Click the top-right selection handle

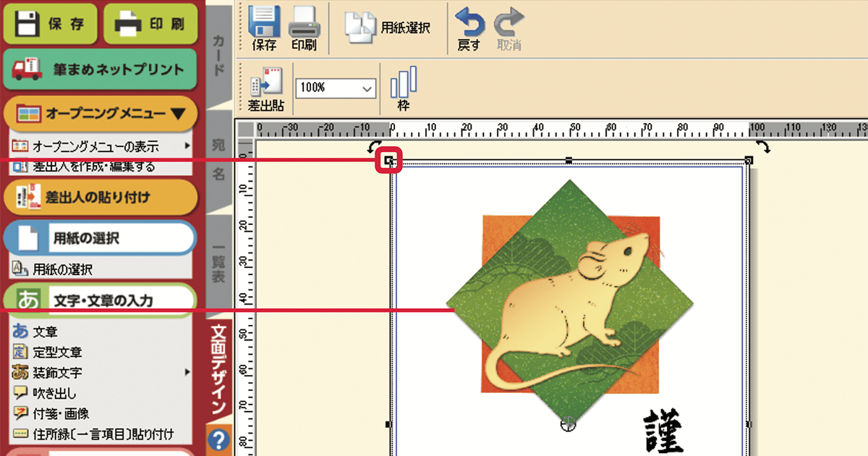(x=748, y=160)
